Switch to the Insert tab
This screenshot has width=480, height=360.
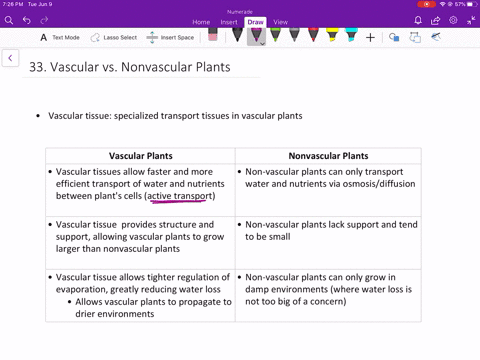click(x=229, y=22)
